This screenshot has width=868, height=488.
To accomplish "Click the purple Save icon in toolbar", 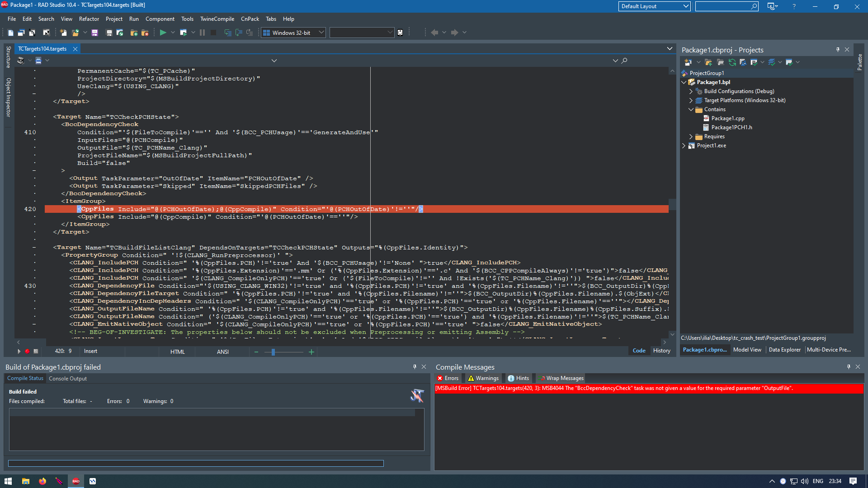I will pos(94,33).
